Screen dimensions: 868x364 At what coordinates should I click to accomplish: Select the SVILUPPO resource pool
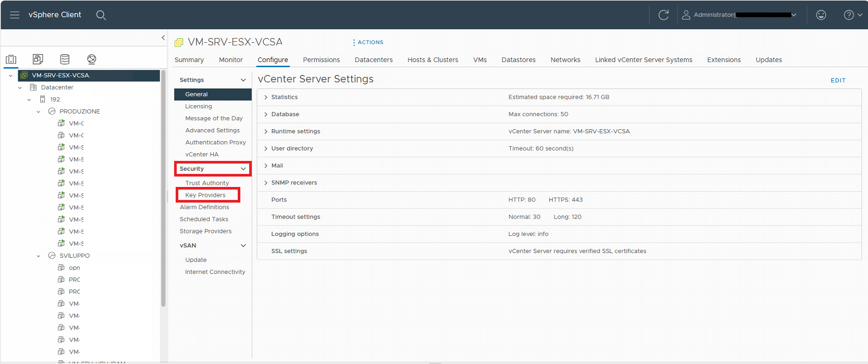[x=75, y=256]
